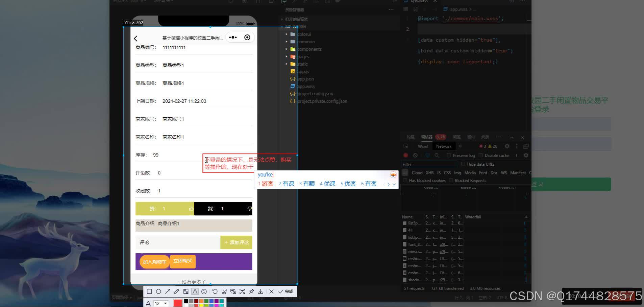Click the Network Filter input

pyautogui.click(x=429, y=164)
